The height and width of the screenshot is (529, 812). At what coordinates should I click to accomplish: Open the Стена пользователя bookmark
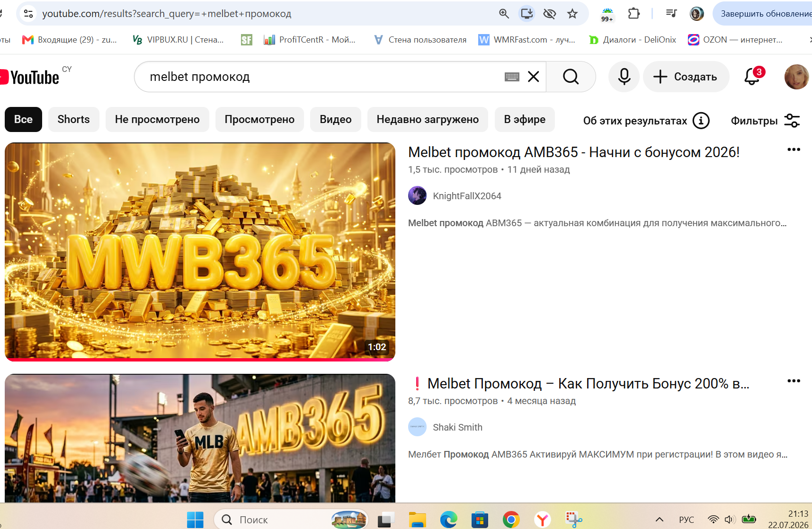420,40
